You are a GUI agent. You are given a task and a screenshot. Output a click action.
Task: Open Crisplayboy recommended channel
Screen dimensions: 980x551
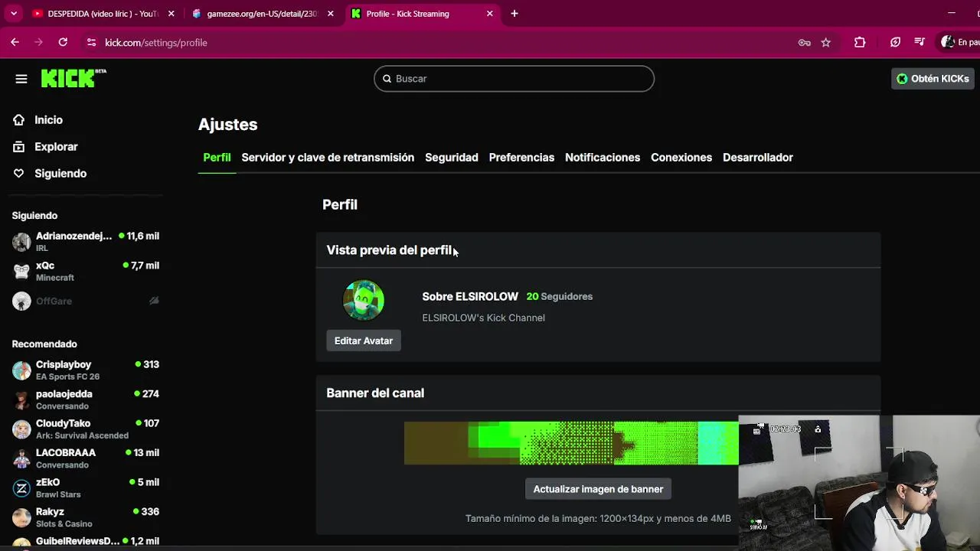pyautogui.click(x=86, y=370)
